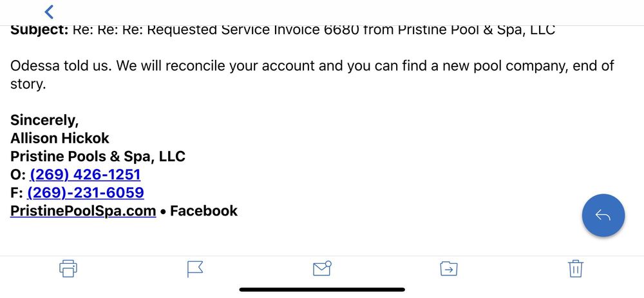Go back using the top-left chevron
This screenshot has height=298, width=644.
49,11
